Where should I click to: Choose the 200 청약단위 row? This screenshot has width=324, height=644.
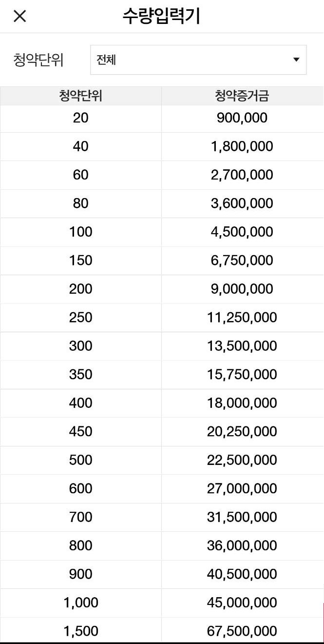pyautogui.click(x=81, y=289)
